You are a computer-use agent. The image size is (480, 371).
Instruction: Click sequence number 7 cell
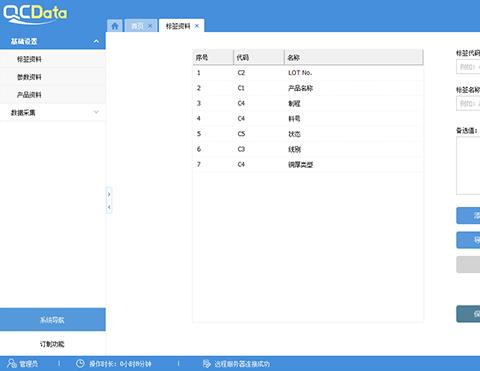click(x=199, y=165)
